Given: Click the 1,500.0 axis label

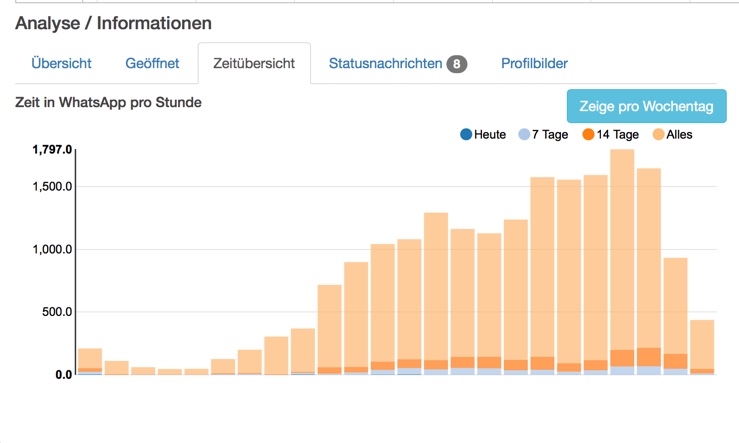Looking at the screenshot, I should coord(52,187).
